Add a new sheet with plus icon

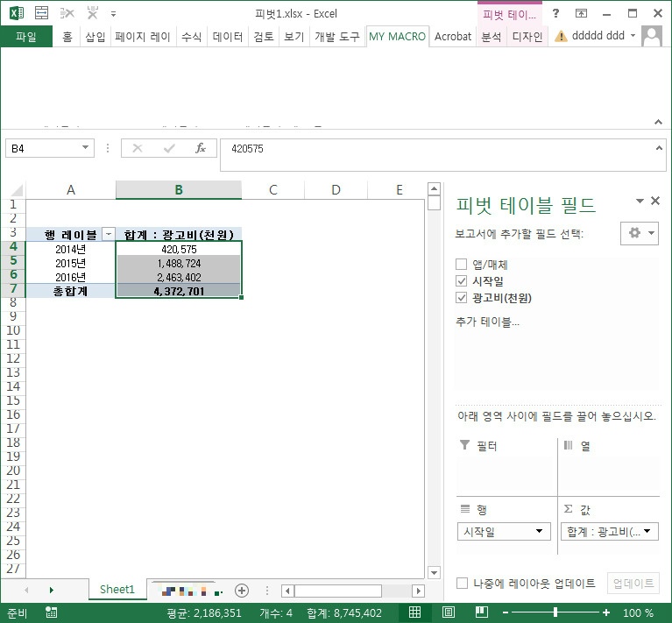click(242, 591)
